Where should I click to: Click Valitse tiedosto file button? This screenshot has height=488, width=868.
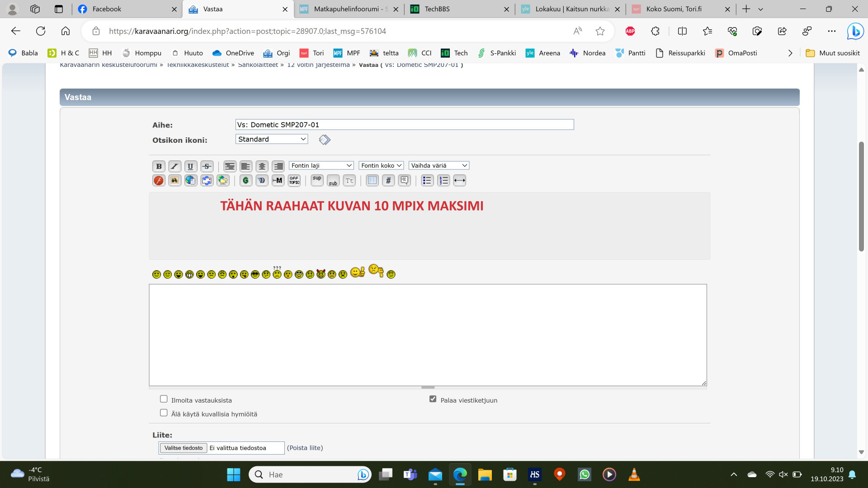[183, 448]
